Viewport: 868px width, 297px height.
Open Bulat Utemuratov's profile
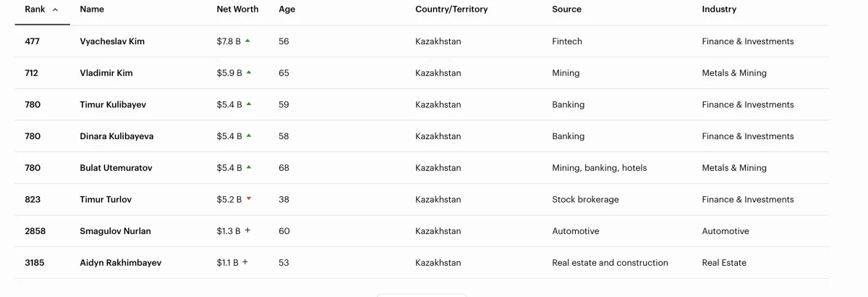tap(116, 168)
